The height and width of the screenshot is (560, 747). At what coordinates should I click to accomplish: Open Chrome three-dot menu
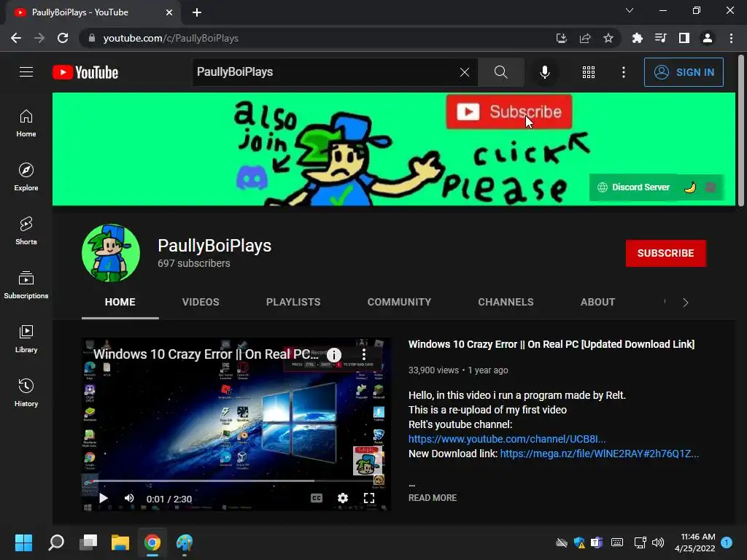pyautogui.click(x=731, y=38)
